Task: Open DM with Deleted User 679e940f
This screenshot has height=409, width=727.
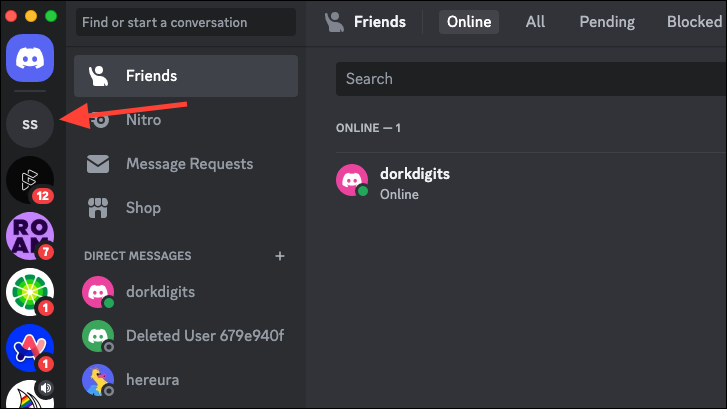Action: coord(186,336)
